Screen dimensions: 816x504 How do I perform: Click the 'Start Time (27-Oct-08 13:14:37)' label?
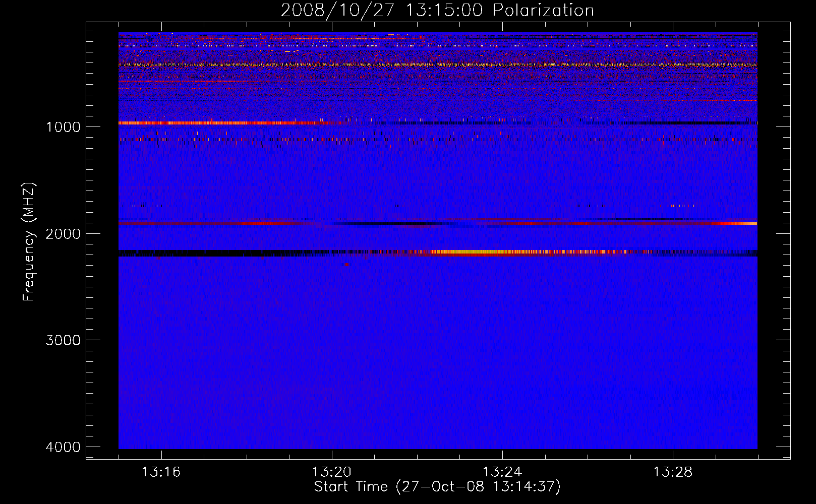pyautogui.click(x=437, y=487)
